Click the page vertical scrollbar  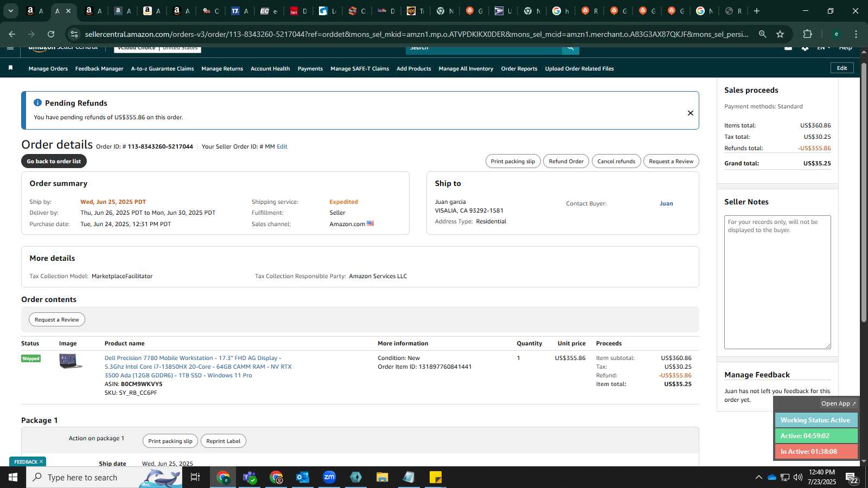(864, 192)
